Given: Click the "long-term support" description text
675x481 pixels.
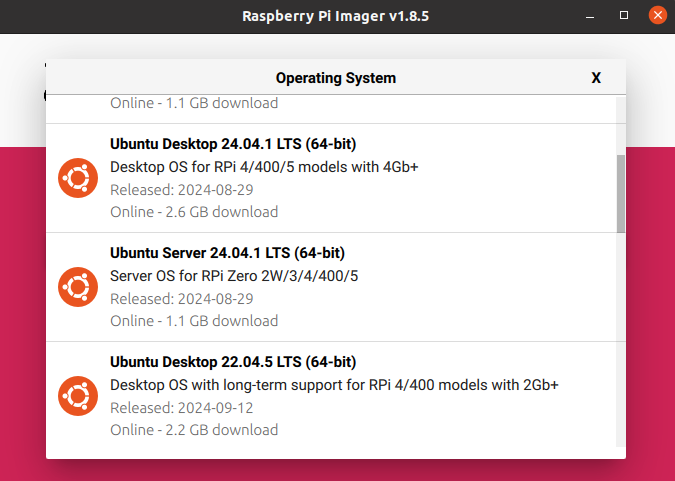Looking at the screenshot, I should click(x=334, y=385).
